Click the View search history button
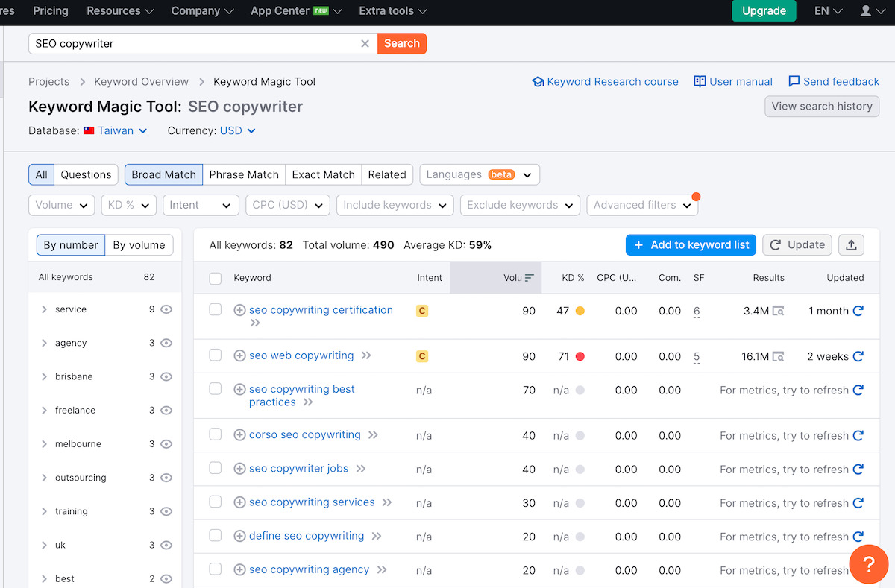This screenshot has height=588, width=895. (822, 106)
